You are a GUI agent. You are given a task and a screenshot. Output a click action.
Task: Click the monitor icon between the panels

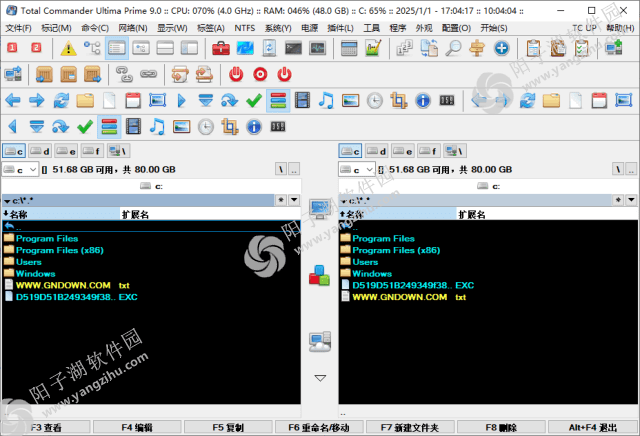(320, 209)
